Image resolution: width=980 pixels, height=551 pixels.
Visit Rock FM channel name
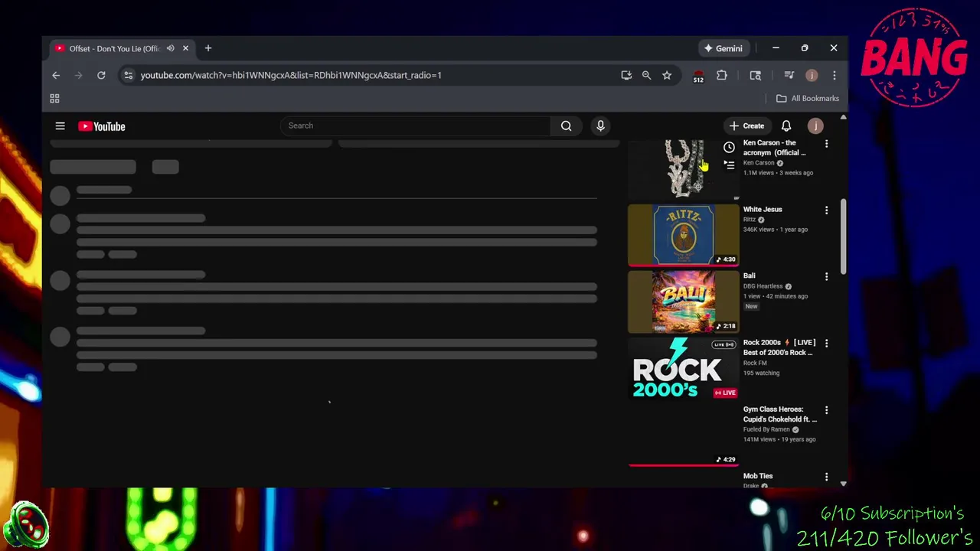755,363
